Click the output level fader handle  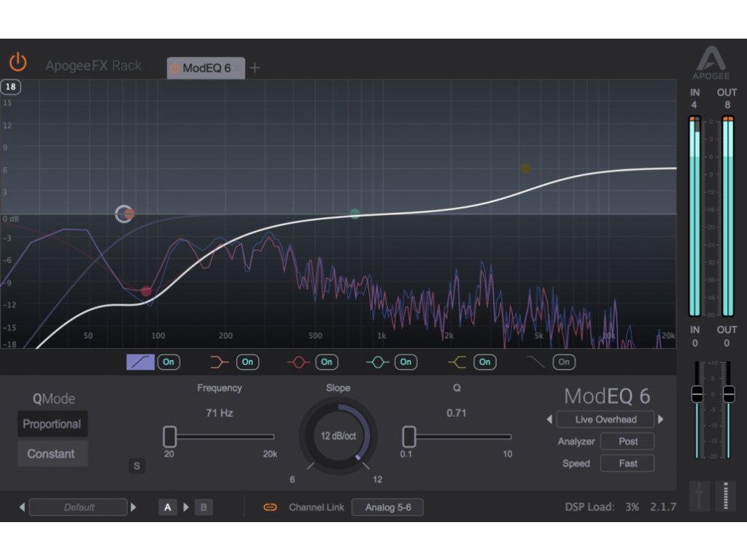tap(729, 394)
